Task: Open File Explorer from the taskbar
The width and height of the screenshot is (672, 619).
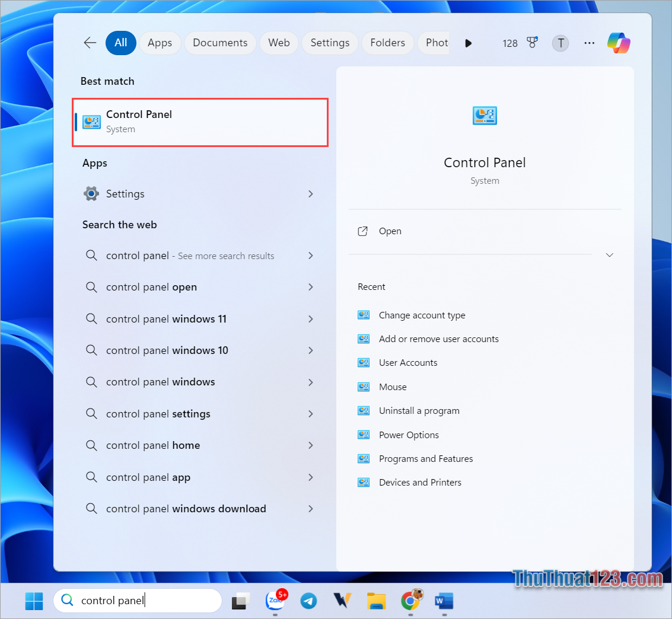Action: tap(376, 601)
